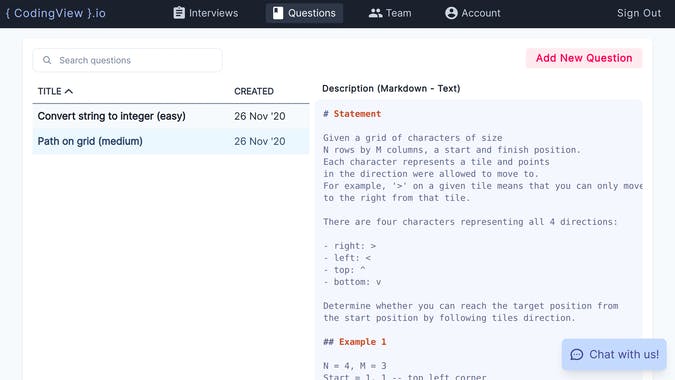Go to the Team nav label

[399, 13]
